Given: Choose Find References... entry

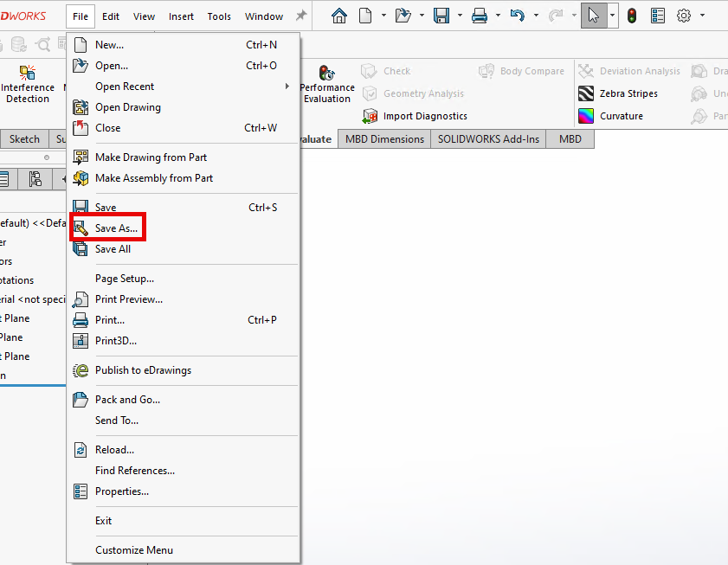Looking at the screenshot, I should pyautogui.click(x=184, y=471).
